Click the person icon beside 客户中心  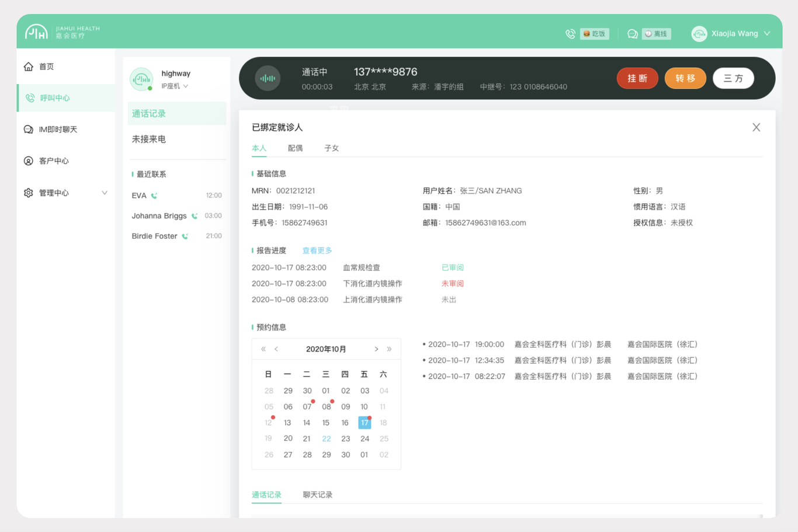pos(29,161)
